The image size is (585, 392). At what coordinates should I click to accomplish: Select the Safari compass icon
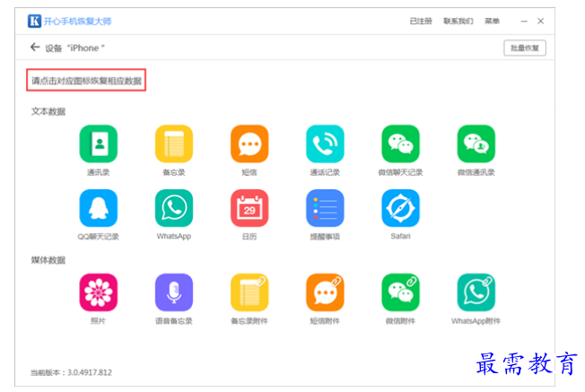[x=400, y=208]
